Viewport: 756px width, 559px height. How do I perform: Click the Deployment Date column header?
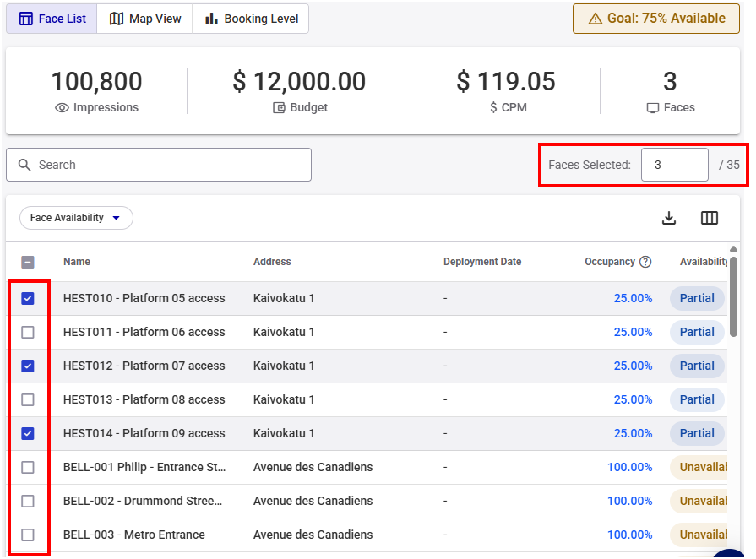[x=482, y=262]
